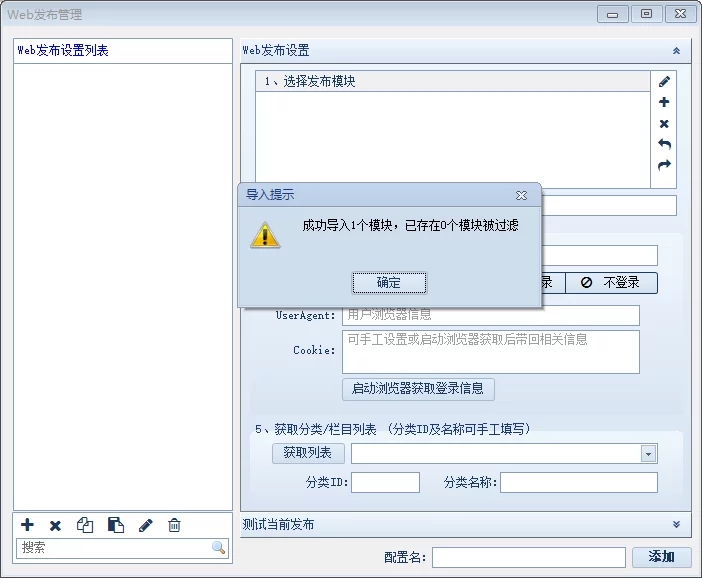The width and height of the screenshot is (702, 578).
Task: Click the paste icon in bottom toolbar
Action: pyautogui.click(x=116, y=525)
